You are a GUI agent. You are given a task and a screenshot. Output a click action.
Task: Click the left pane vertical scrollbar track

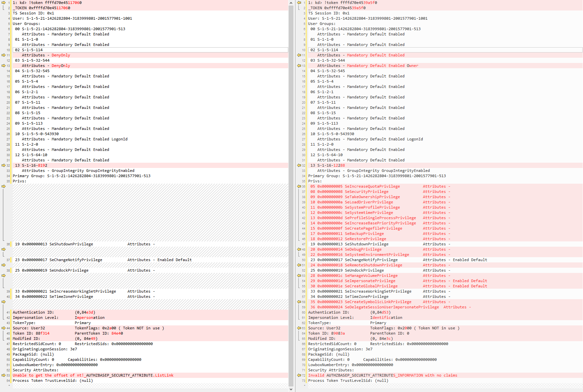tap(291, 197)
